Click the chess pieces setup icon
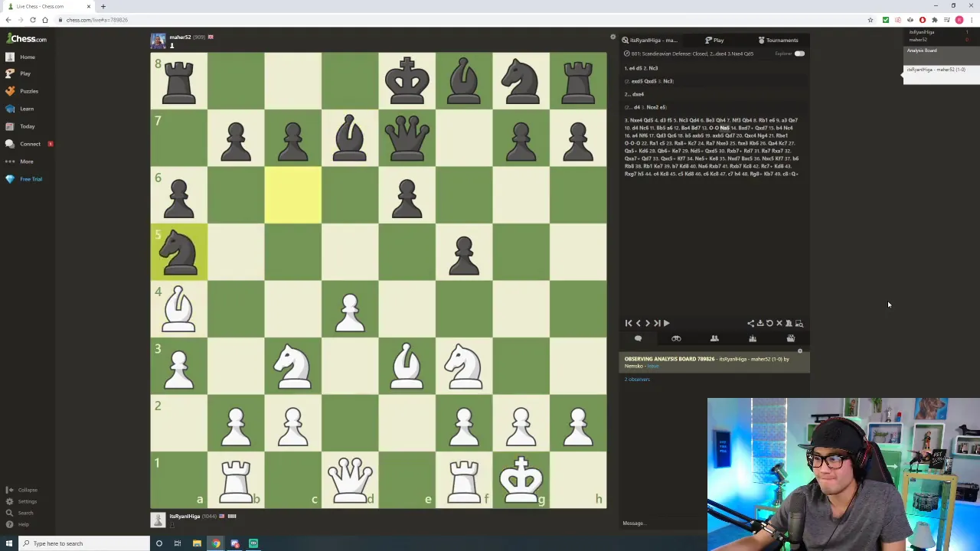980x551 pixels. [x=789, y=324]
